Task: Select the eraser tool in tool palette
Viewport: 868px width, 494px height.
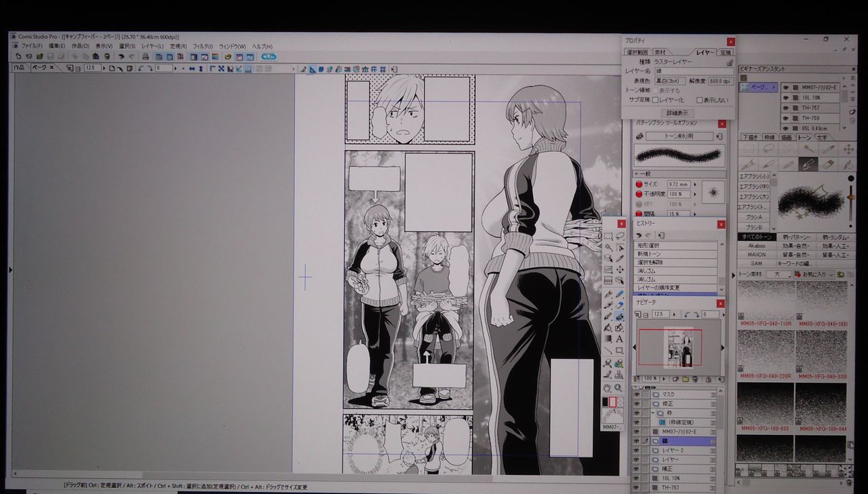Action: [619, 305]
